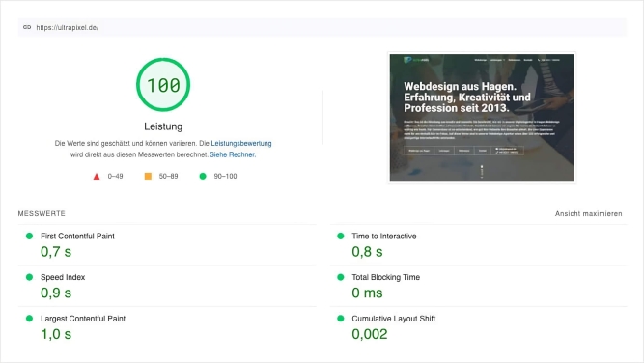Click the link icon beside the ultrapixel.de URL

27,27
